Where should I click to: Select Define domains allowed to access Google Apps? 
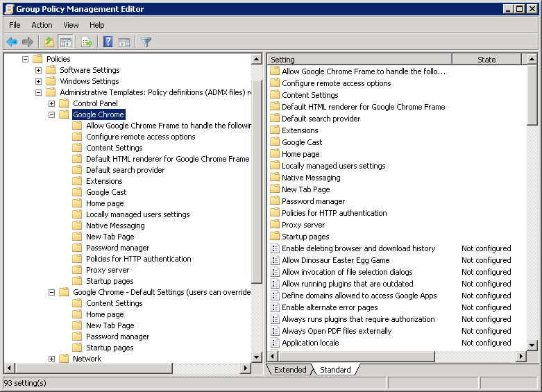pos(359,295)
